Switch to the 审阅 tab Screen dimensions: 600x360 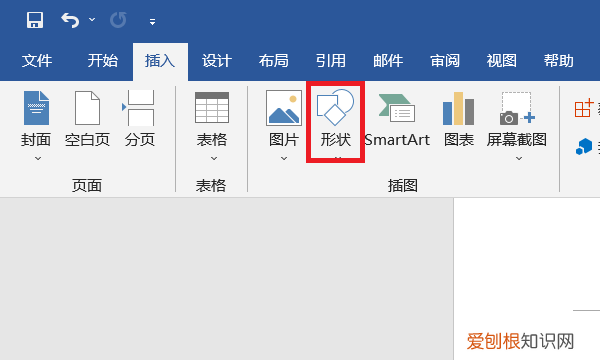click(445, 61)
